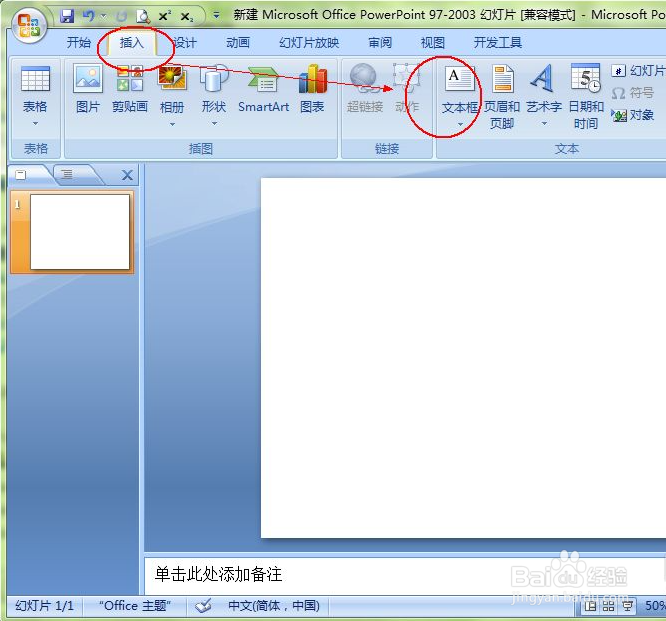Image resolution: width=666 pixels, height=621 pixels.
Task: Expand the 表格 dropdown arrow
Action: pos(35,124)
